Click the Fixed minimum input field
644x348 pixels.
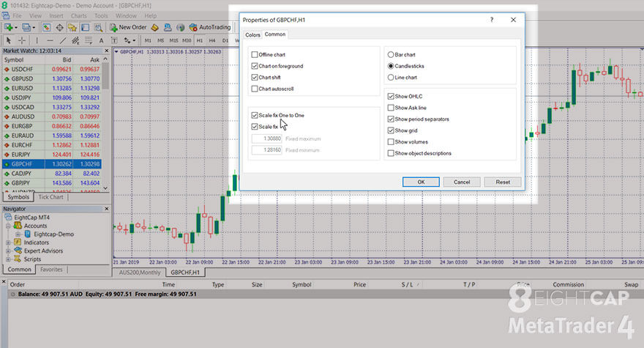click(267, 150)
